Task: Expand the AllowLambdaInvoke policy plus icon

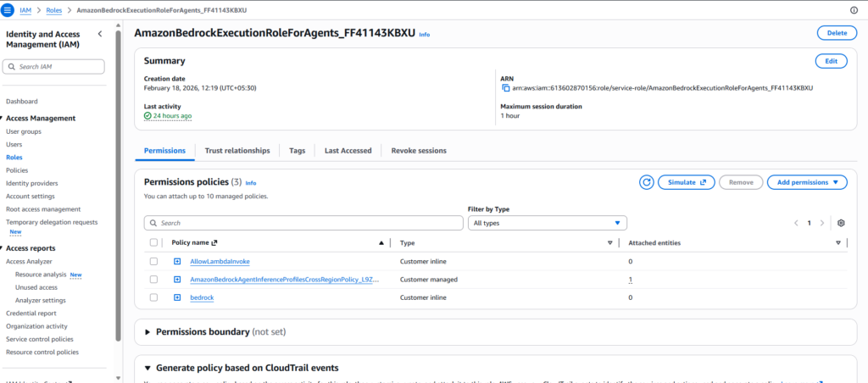Action: coord(178,261)
